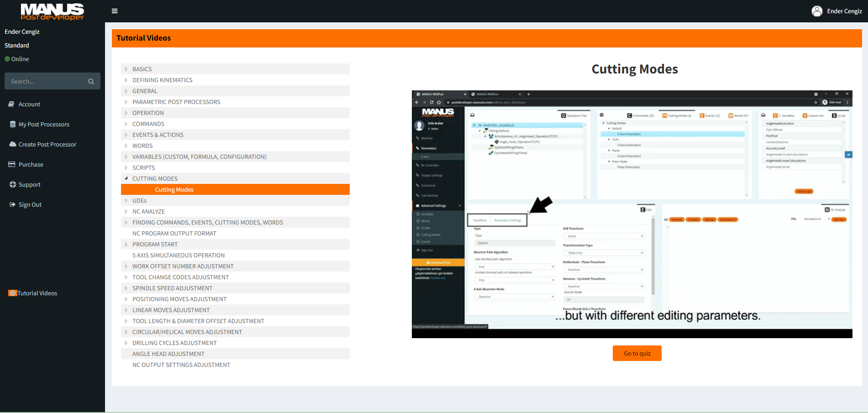Viewport: 868px width, 413px height.
Task: Click the Go to quiz button
Action: (x=637, y=353)
